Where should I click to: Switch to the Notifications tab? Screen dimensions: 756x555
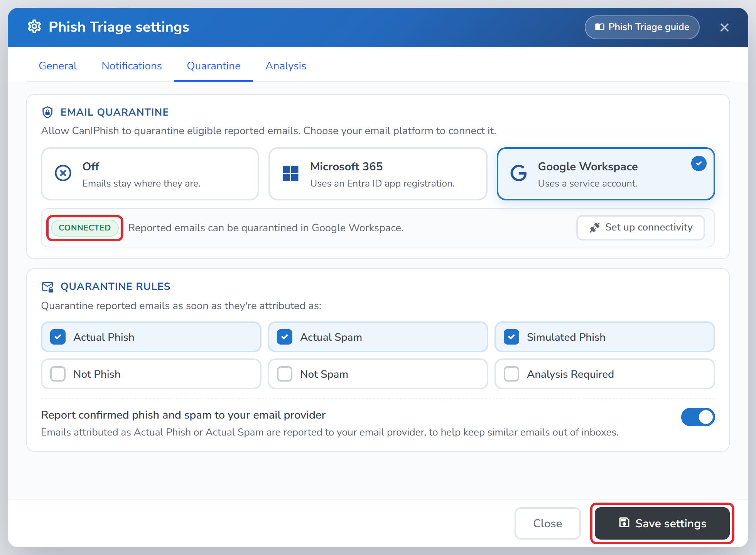[x=132, y=66]
